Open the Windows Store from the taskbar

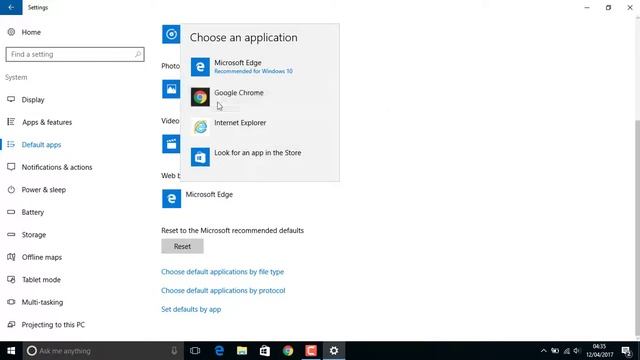[265, 351]
